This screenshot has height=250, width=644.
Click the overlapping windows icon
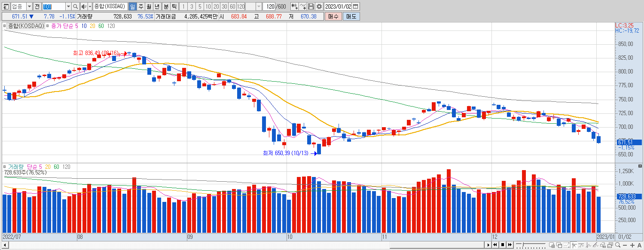(559, 245)
